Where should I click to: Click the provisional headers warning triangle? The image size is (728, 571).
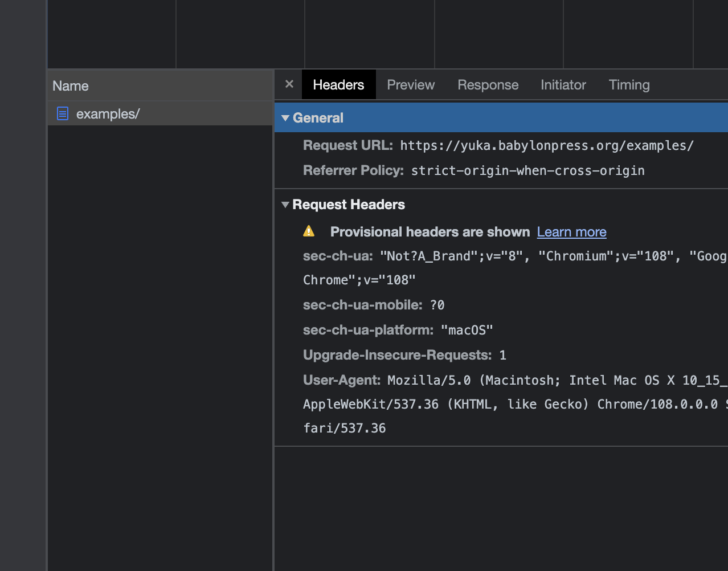click(309, 231)
